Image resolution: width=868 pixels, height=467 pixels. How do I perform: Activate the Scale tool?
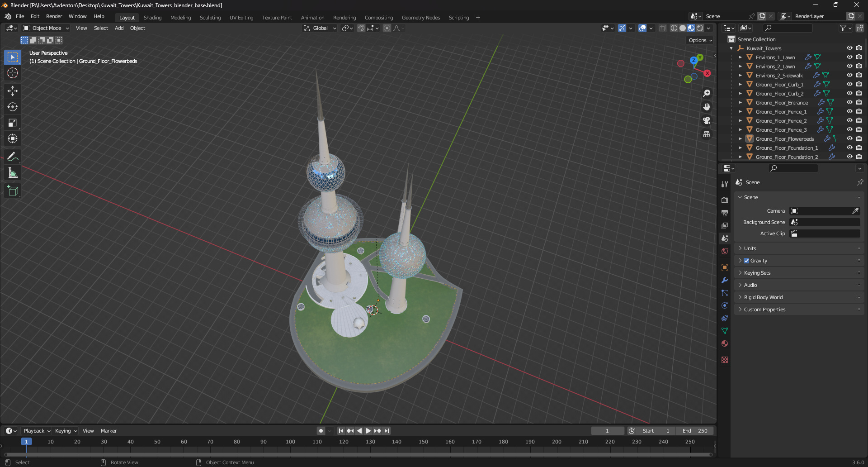tap(13, 123)
